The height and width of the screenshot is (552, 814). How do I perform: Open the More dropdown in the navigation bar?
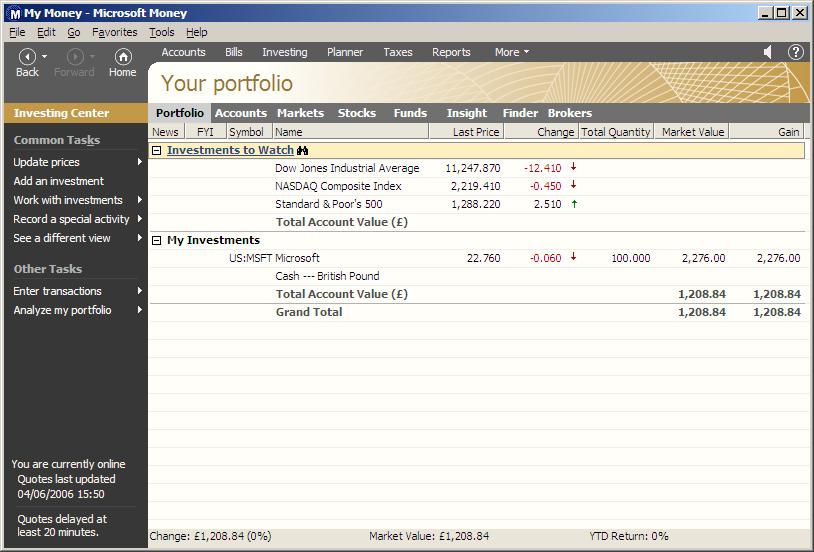pyautogui.click(x=511, y=52)
